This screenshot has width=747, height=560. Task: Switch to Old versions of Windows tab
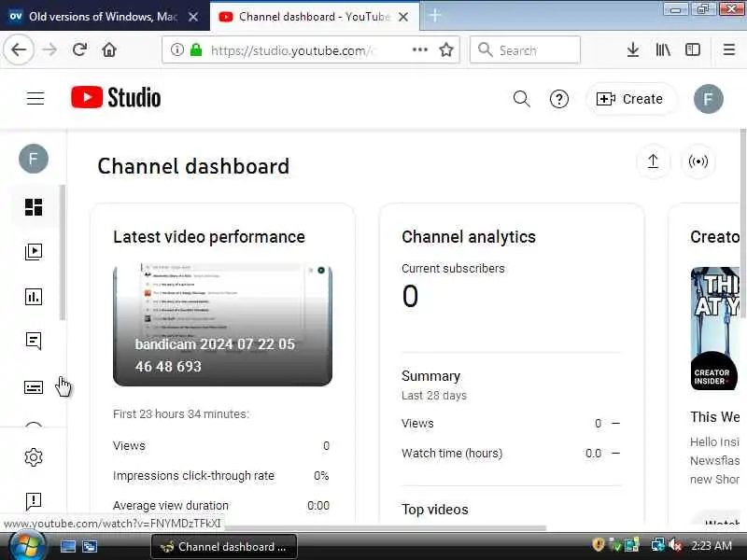(x=103, y=17)
